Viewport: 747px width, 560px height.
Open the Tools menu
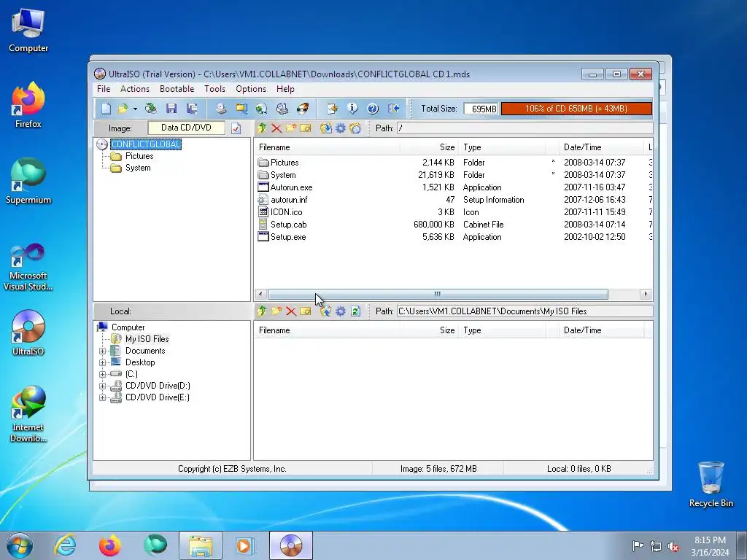[215, 89]
